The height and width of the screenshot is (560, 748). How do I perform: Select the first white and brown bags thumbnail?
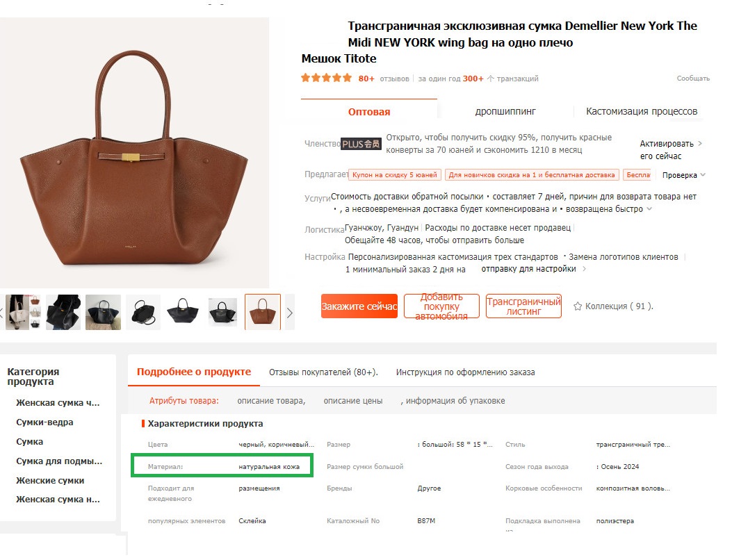23,312
